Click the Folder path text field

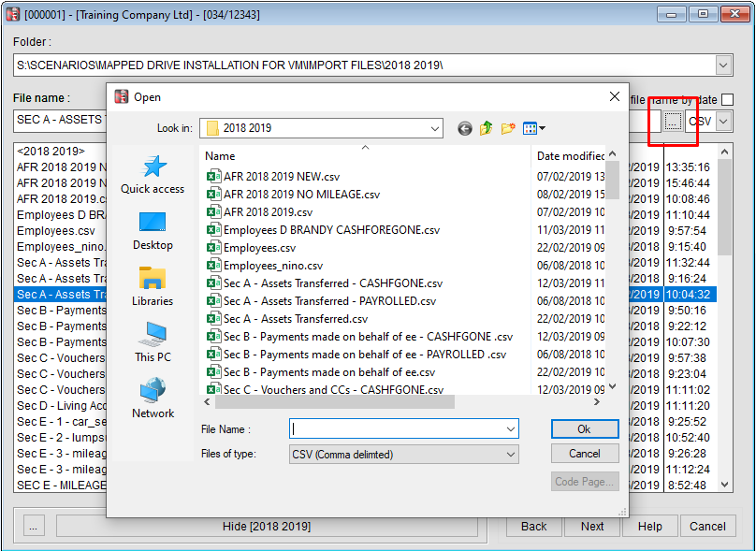[x=364, y=65]
